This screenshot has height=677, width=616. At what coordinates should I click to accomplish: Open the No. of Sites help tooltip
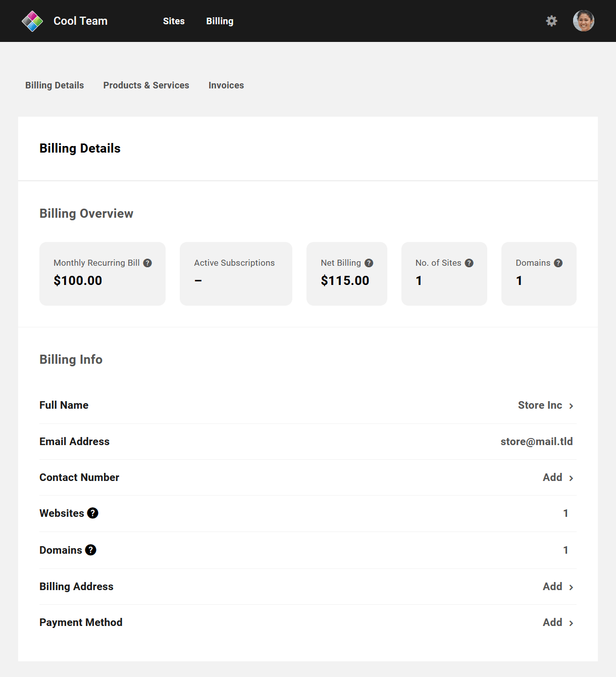tap(469, 263)
